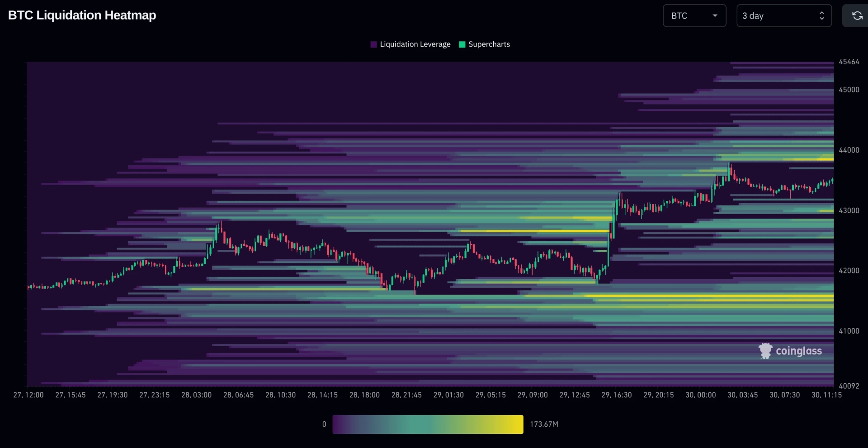868x448 pixels.
Task: Click the BTC Liquidation Heatmap title
Action: click(82, 15)
